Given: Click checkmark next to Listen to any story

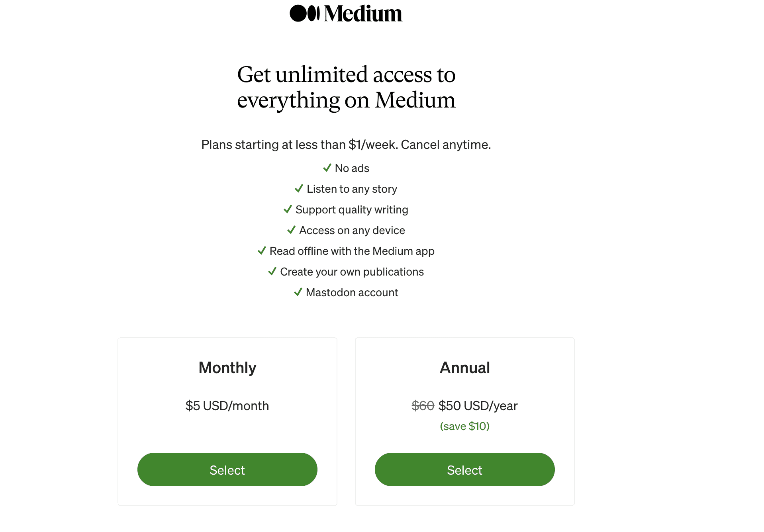Looking at the screenshot, I should (299, 188).
